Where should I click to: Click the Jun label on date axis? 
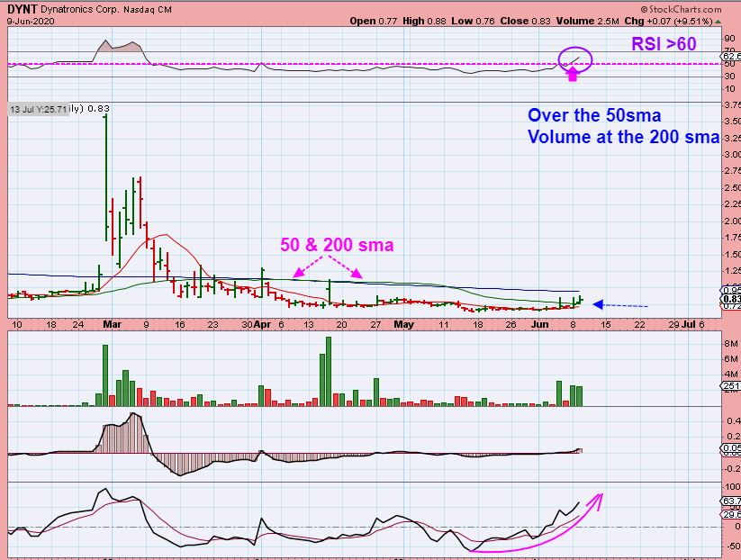coord(539,325)
